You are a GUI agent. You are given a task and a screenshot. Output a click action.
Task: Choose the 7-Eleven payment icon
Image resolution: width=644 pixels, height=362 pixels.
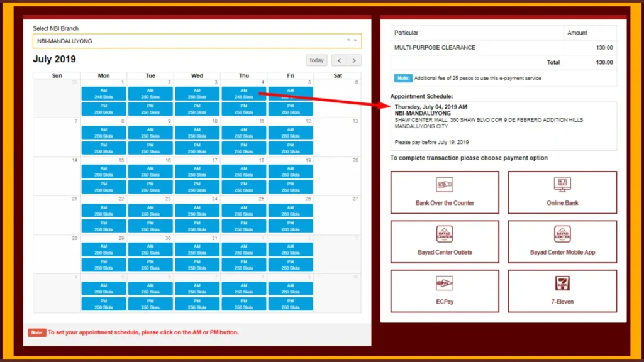pos(562,283)
